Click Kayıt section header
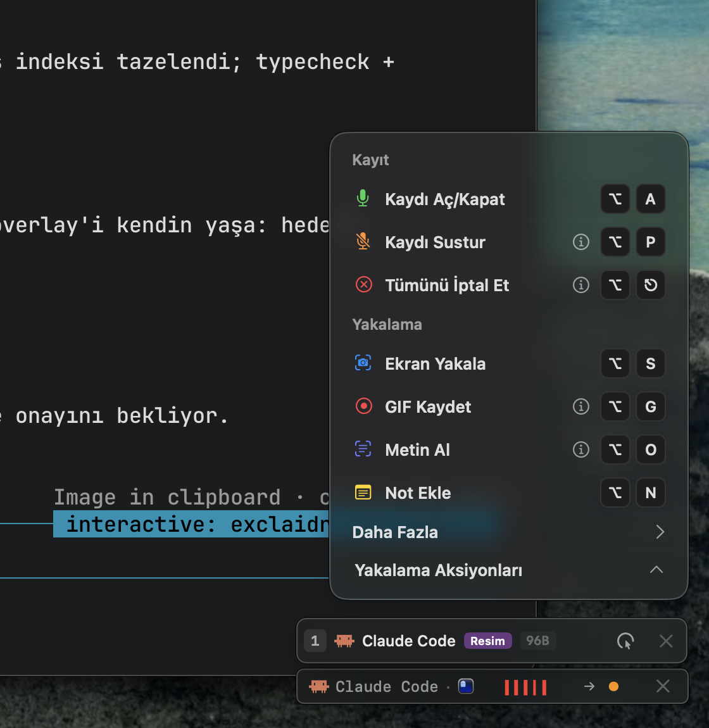This screenshot has height=728, width=709. pos(370,160)
